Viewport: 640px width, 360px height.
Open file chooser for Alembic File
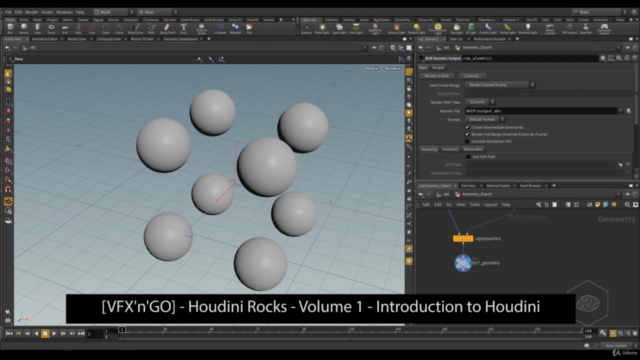click(x=629, y=111)
